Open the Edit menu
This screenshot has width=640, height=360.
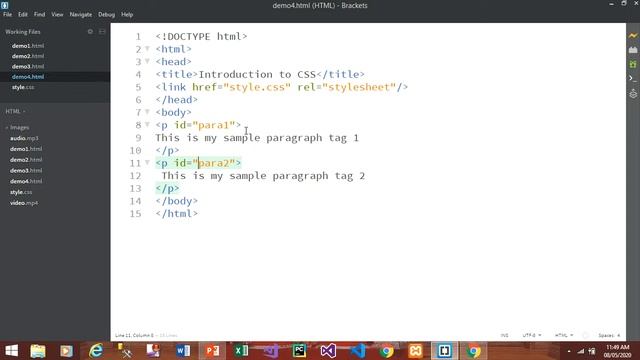[x=23, y=14]
